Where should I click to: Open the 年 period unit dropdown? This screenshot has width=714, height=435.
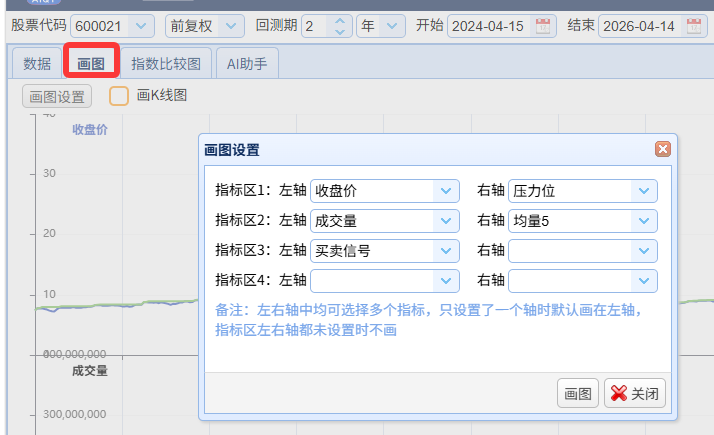click(x=392, y=26)
